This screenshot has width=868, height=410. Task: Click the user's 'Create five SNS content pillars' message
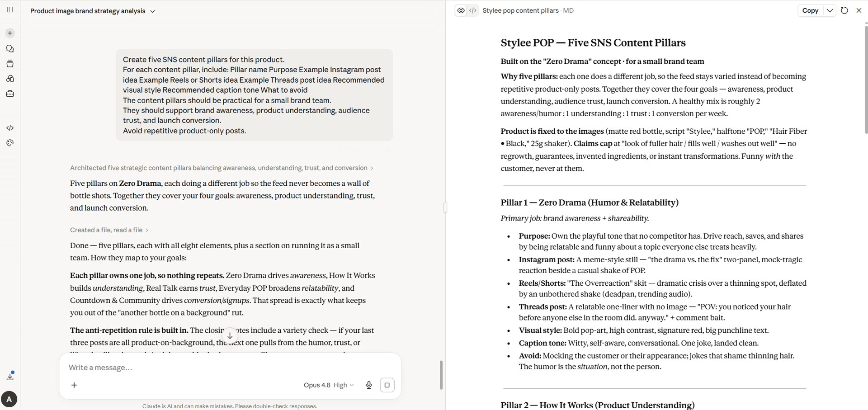[x=254, y=95]
